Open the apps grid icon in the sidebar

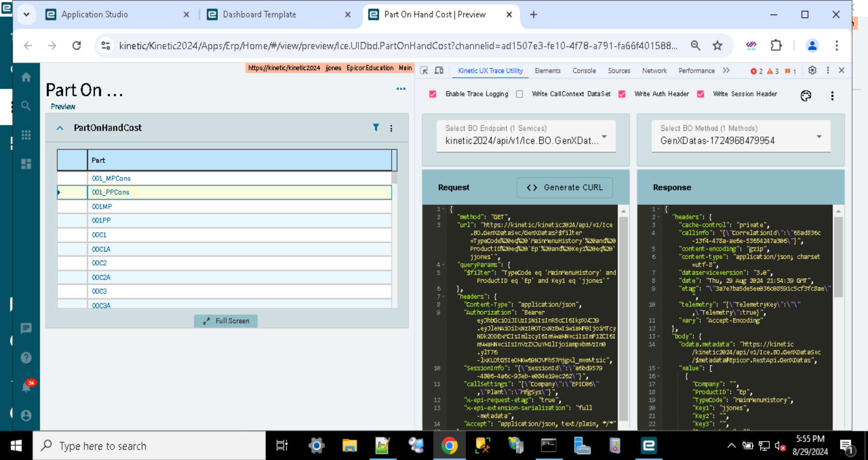26,135
